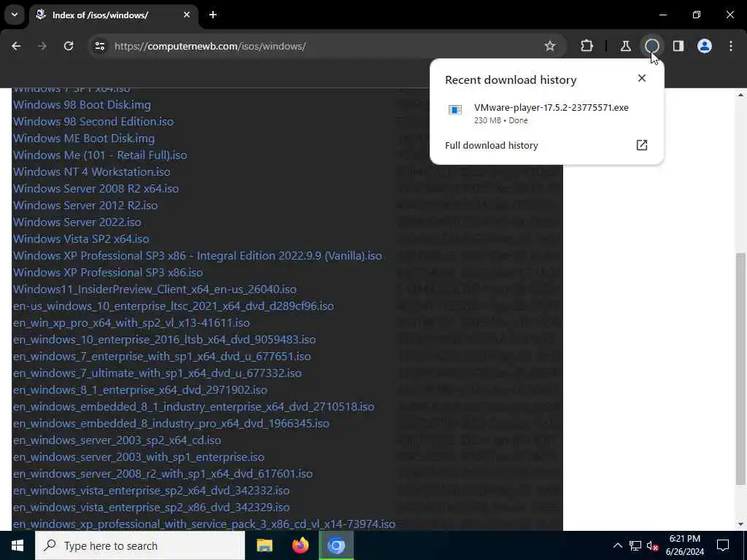
Task: Click Windows ME Boot Disk.img link
Action: (x=84, y=138)
